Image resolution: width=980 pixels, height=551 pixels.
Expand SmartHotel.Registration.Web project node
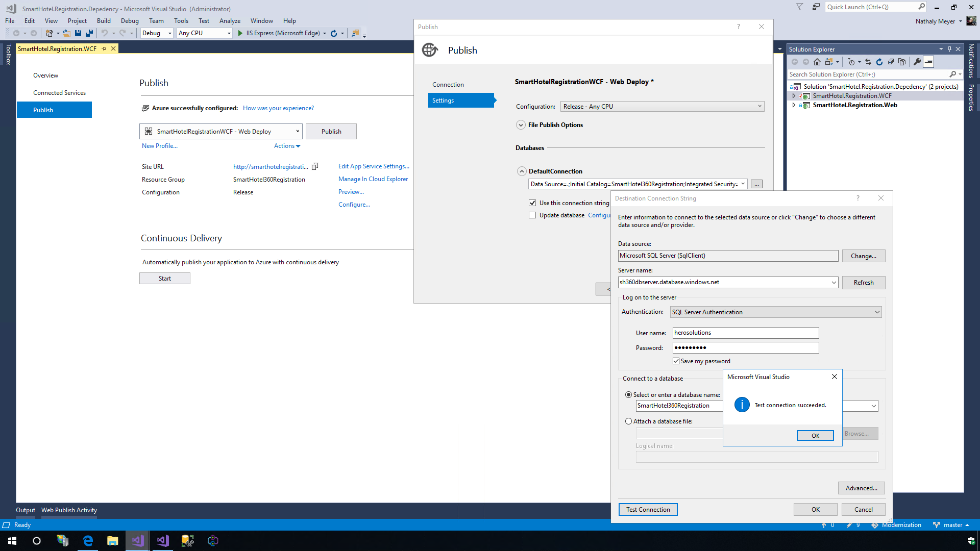coord(794,105)
